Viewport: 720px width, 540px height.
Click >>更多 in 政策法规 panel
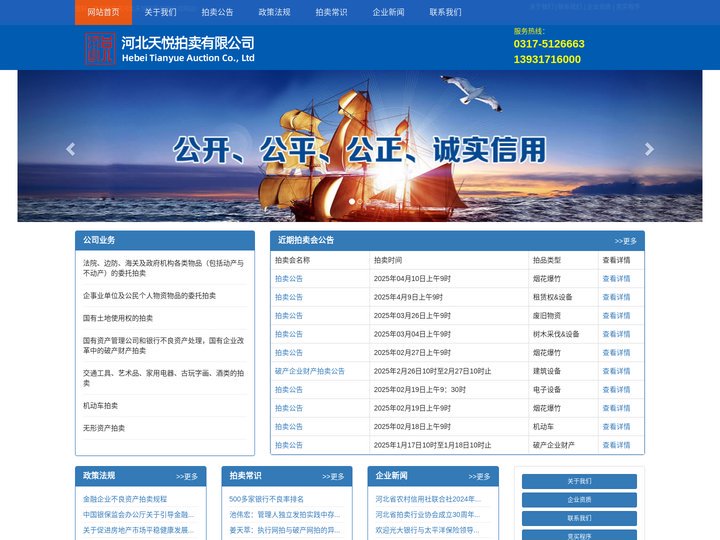[x=187, y=477]
